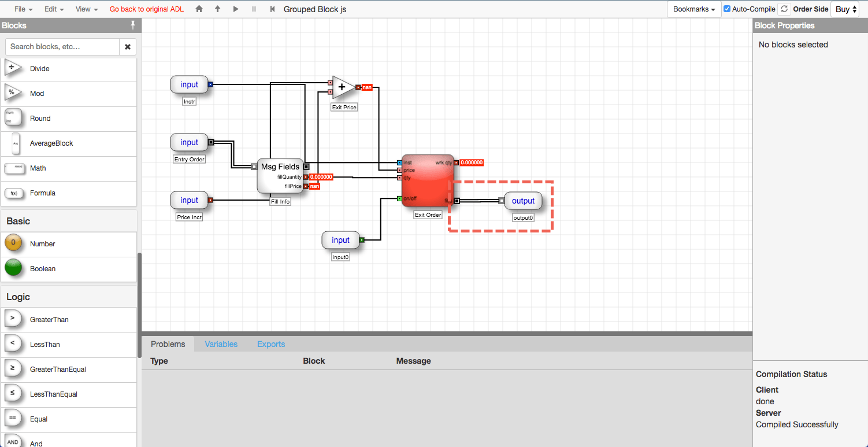Click the fillQuantity output port

pos(306,177)
